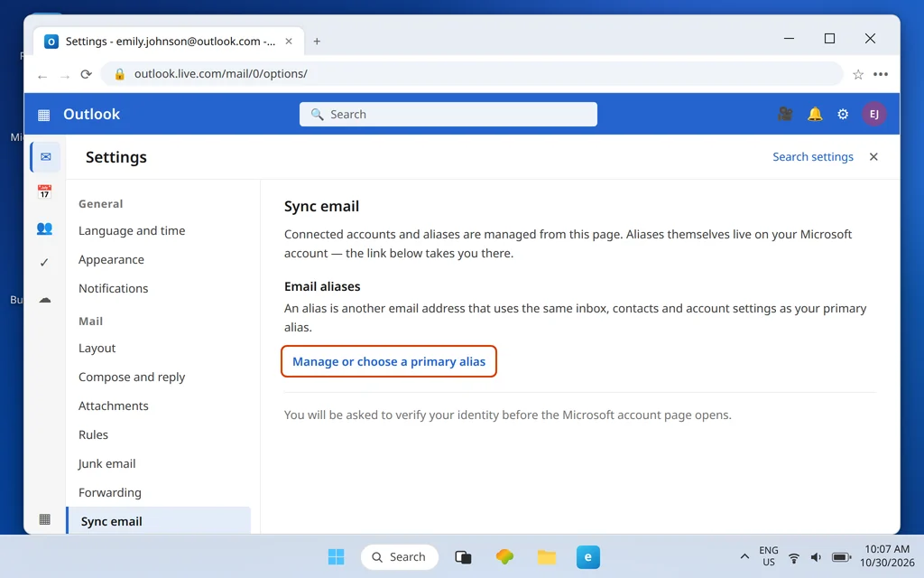Open Appearance settings

[111, 259]
